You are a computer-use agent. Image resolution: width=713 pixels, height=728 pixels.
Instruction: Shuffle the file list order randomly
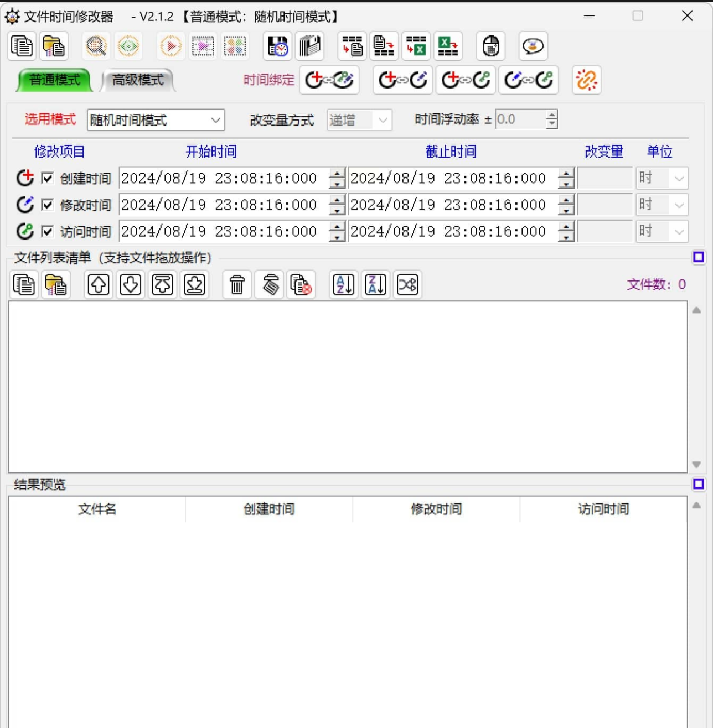tap(407, 285)
